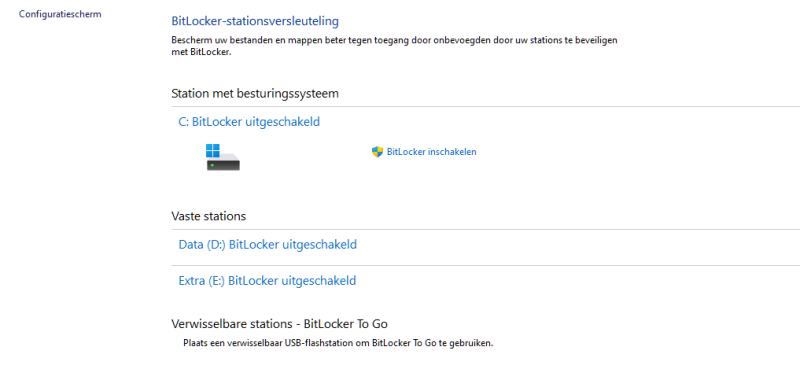The width and height of the screenshot is (800, 391).
Task: Expand the C: BitLocker uitgeschakeld section
Action: (249, 122)
